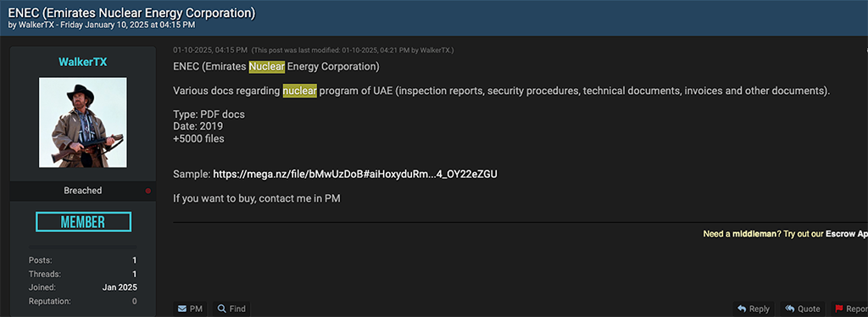The width and height of the screenshot is (868, 317).
Task: Click the highlighted lowercase nuclear in the description
Action: [x=299, y=91]
